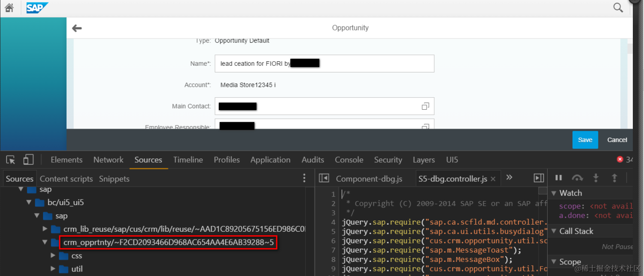Screen dimensions: 644x276
Task: Step over next function call
Action: pyautogui.click(x=577, y=178)
